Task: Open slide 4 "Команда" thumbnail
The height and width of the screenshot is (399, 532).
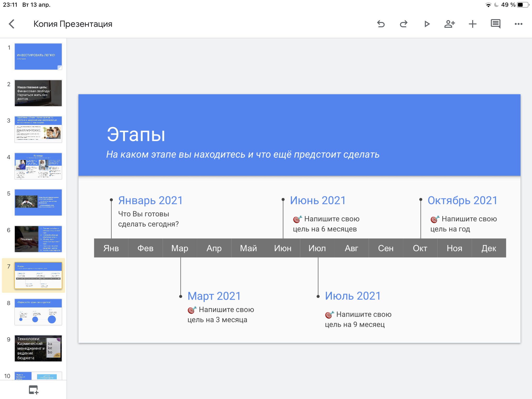Action: click(38, 166)
